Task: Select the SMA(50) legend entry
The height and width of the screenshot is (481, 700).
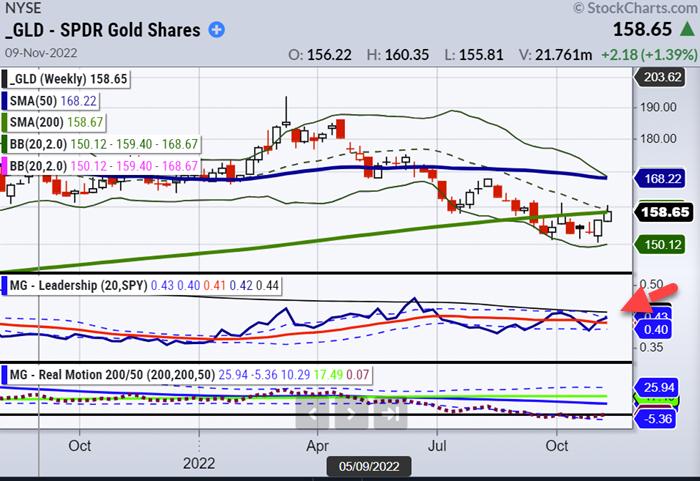Action: (x=48, y=99)
